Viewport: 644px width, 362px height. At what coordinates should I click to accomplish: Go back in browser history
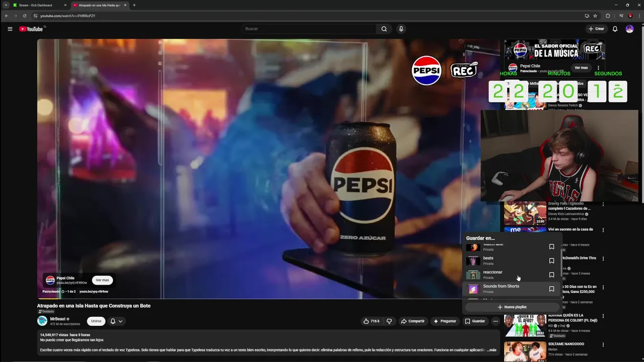point(7,16)
